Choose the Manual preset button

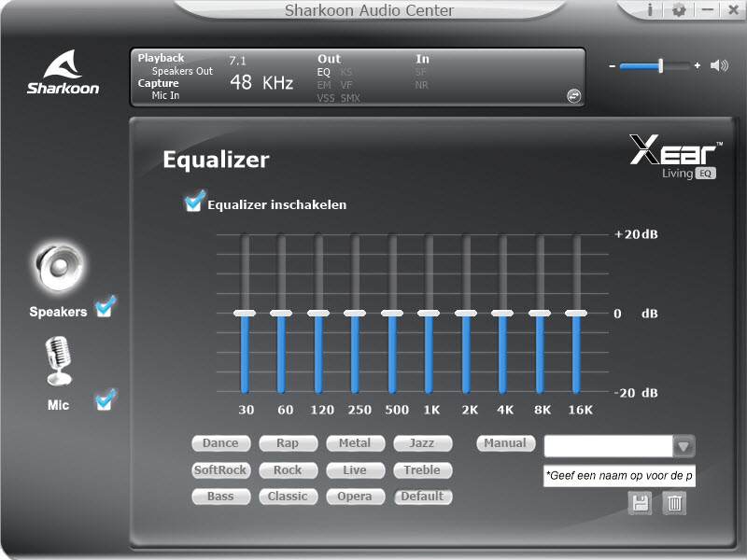point(505,443)
